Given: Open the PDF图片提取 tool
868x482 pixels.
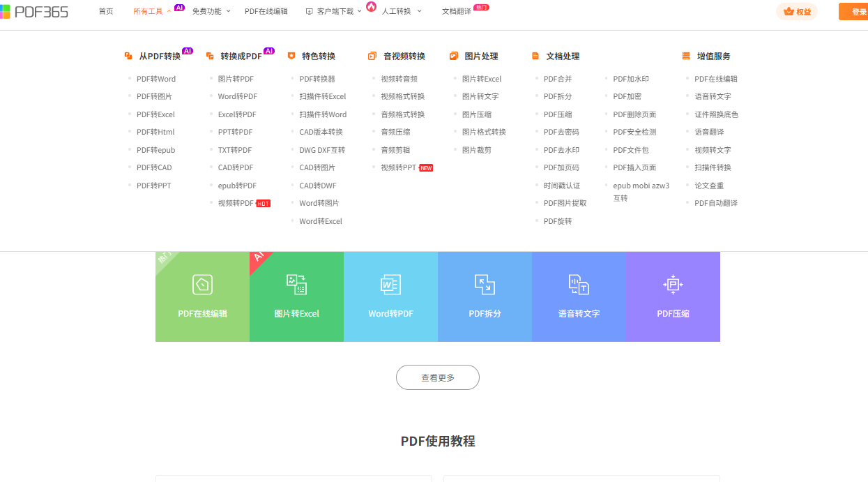Looking at the screenshot, I should 565,203.
